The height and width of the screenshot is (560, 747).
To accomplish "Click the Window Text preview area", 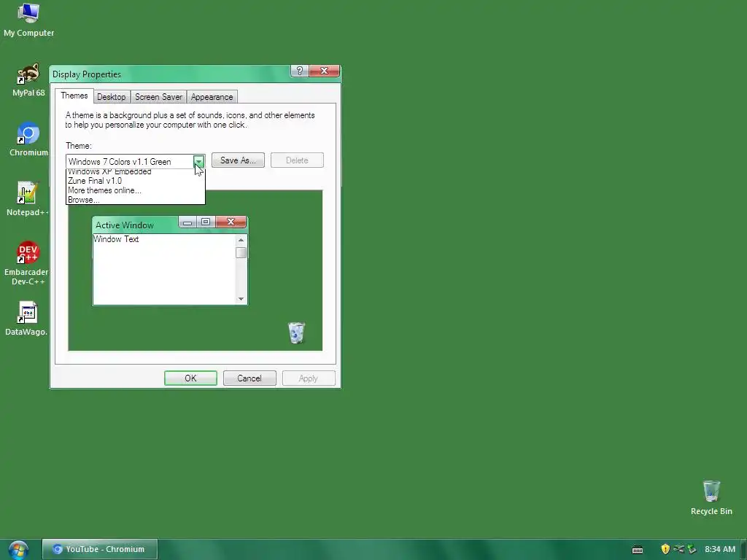I will click(x=164, y=269).
